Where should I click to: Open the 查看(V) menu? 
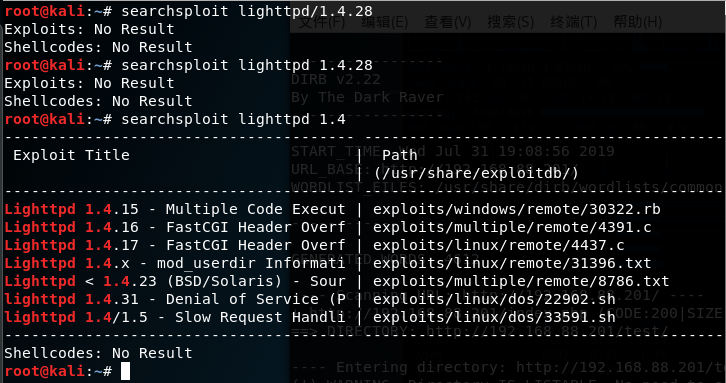click(x=448, y=22)
